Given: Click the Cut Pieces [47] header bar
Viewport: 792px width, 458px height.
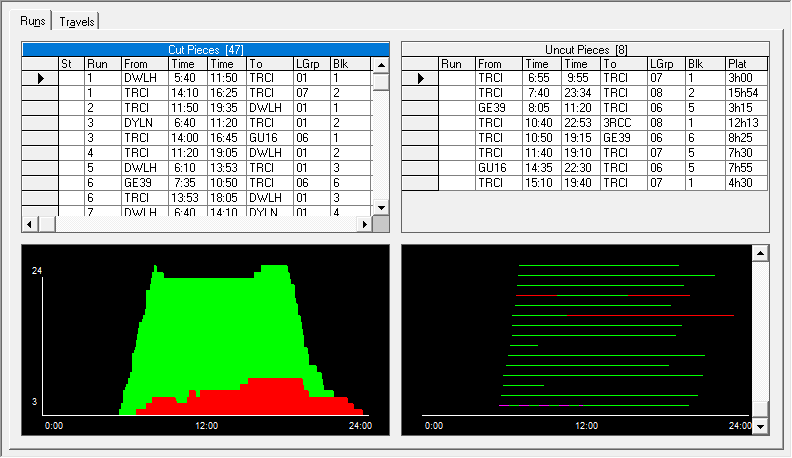Looking at the screenshot, I should [x=206, y=49].
